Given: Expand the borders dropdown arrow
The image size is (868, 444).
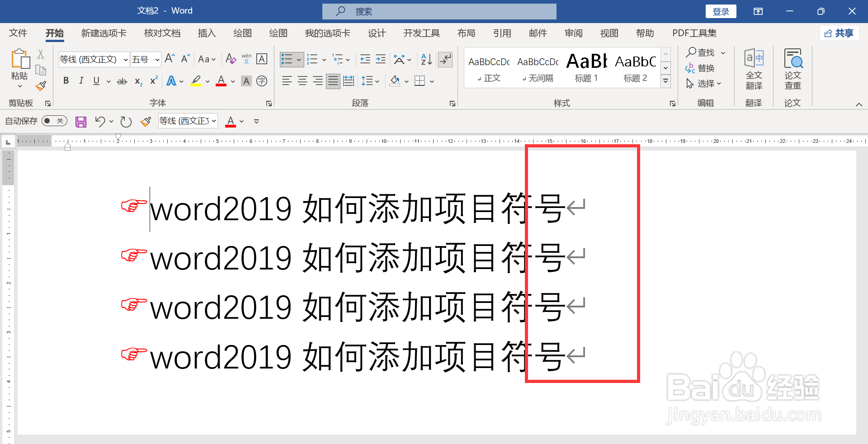Looking at the screenshot, I should click(432, 81).
